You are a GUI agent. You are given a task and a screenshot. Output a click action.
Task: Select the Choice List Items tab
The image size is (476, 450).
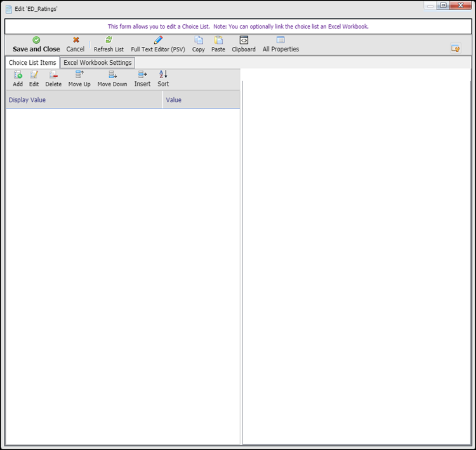coord(32,63)
